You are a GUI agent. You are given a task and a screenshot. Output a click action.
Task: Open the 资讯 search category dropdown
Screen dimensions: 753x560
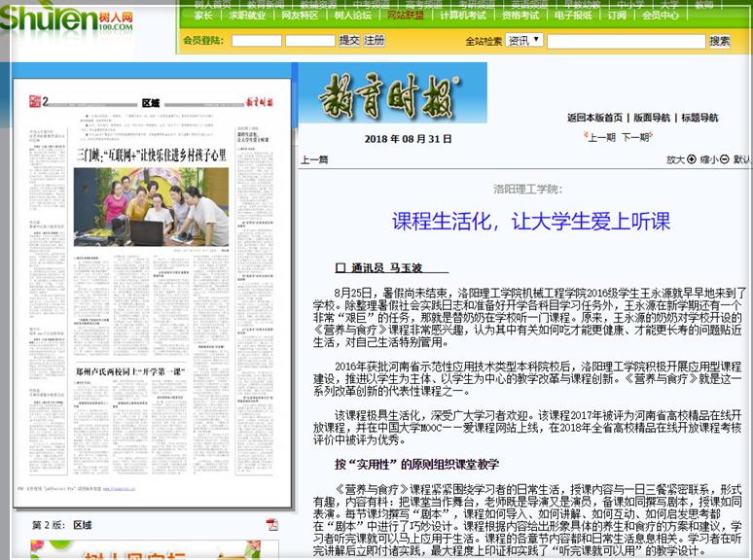tap(524, 41)
